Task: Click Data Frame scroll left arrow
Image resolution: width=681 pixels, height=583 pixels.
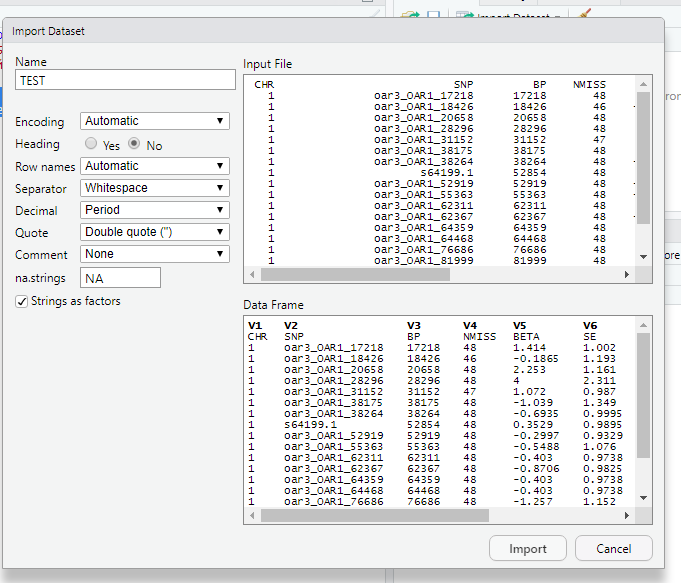Action: 252,516
